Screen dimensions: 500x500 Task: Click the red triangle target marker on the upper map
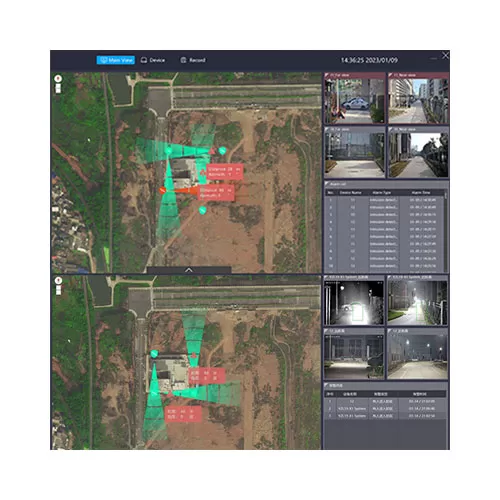coord(212,152)
